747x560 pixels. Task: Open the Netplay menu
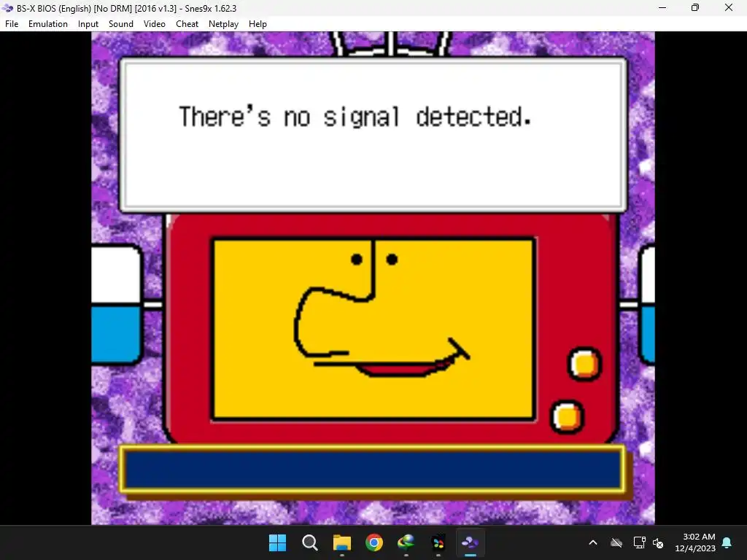coord(223,24)
